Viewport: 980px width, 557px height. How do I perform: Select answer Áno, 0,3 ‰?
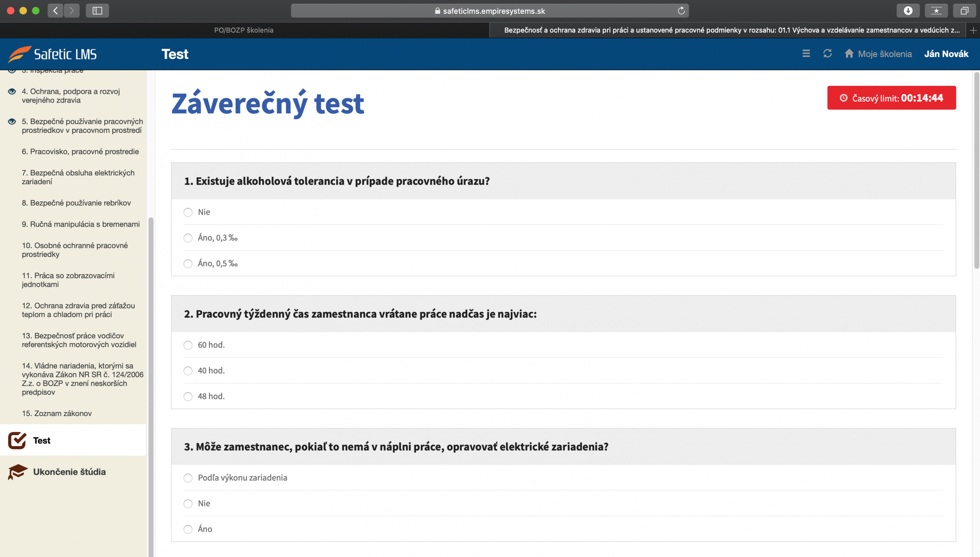click(x=188, y=238)
